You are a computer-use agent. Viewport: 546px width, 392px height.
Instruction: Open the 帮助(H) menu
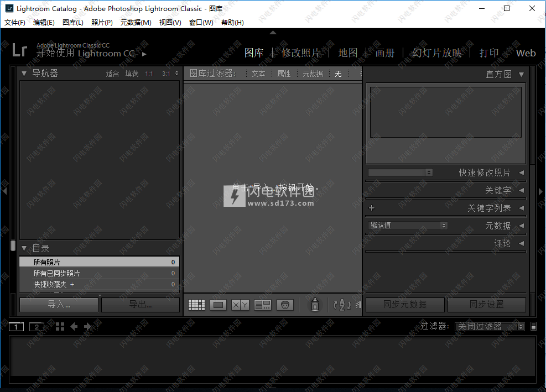(232, 22)
